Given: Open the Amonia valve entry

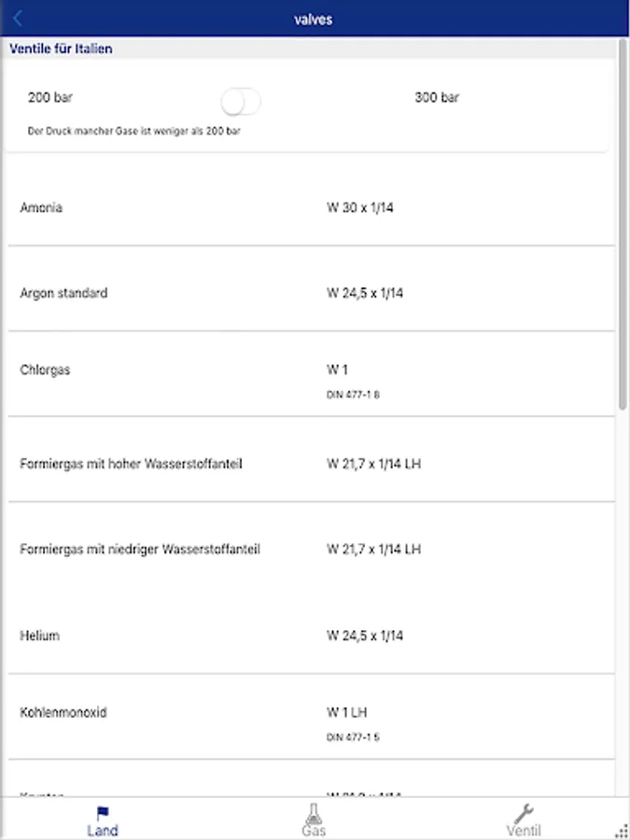Looking at the screenshot, I should tap(41, 208).
